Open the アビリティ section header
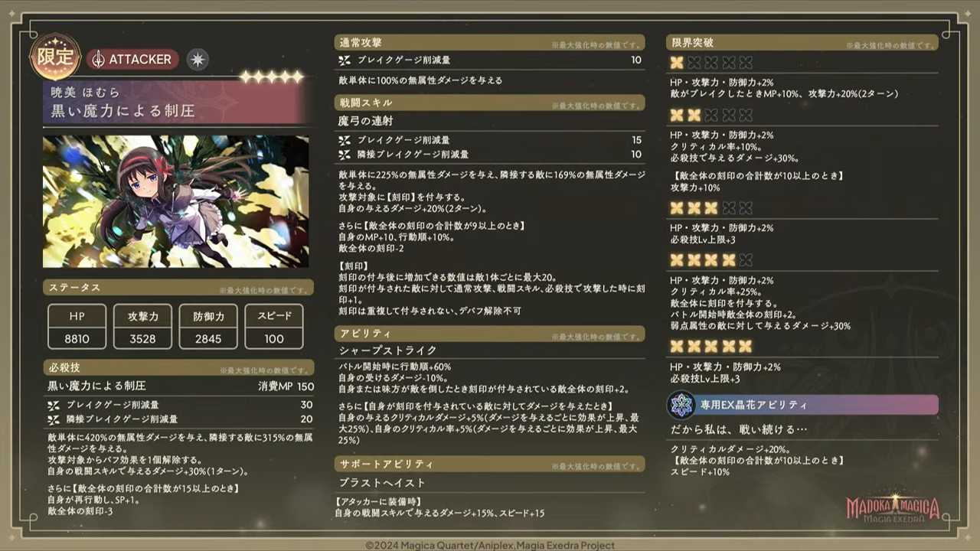The image size is (980, 551). click(x=490, y=334)
